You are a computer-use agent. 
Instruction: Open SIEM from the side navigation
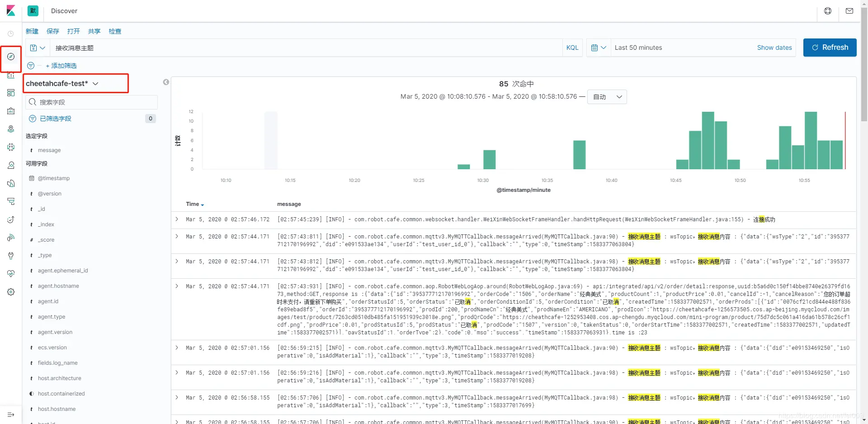pyautogui.click(x=11, y=238)
